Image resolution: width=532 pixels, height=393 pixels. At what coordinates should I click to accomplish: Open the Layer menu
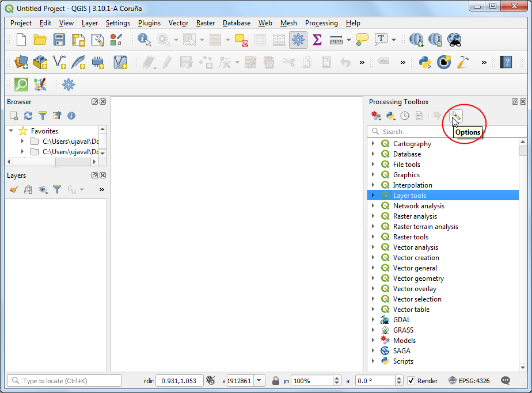[90, 23]
